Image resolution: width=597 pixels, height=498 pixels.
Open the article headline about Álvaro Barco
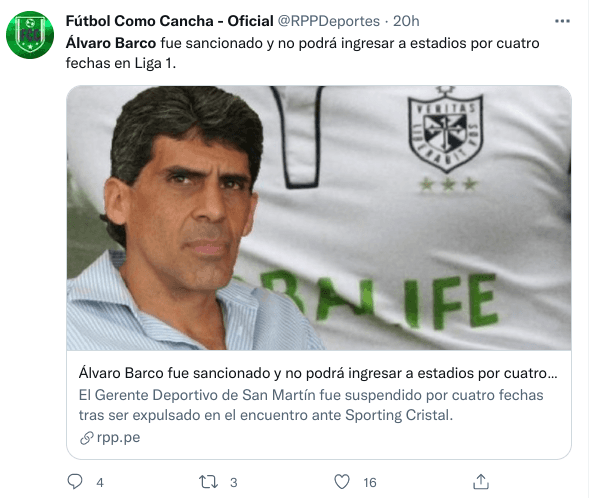(318, 373)
